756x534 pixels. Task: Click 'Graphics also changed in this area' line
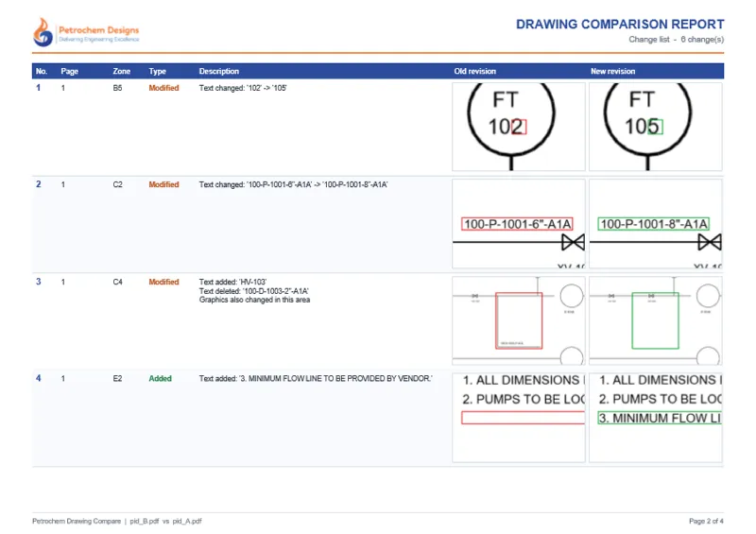[254, 300]
